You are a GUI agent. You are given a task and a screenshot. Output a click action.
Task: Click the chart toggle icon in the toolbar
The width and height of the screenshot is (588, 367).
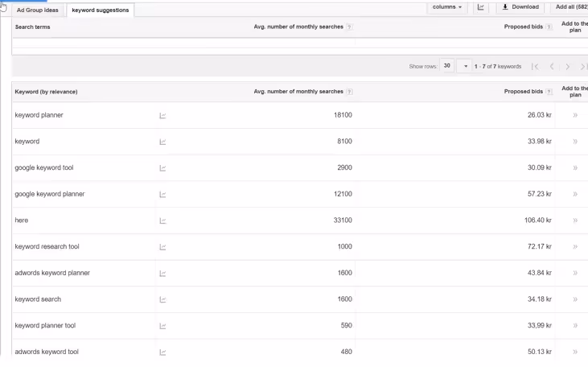[x=481, y=7]
